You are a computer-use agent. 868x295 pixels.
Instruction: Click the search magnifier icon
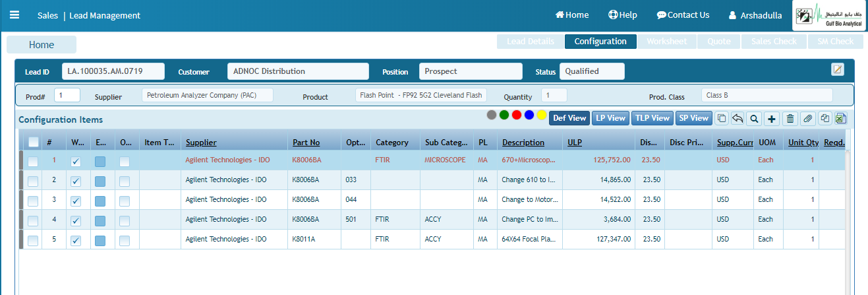(754, 119)
